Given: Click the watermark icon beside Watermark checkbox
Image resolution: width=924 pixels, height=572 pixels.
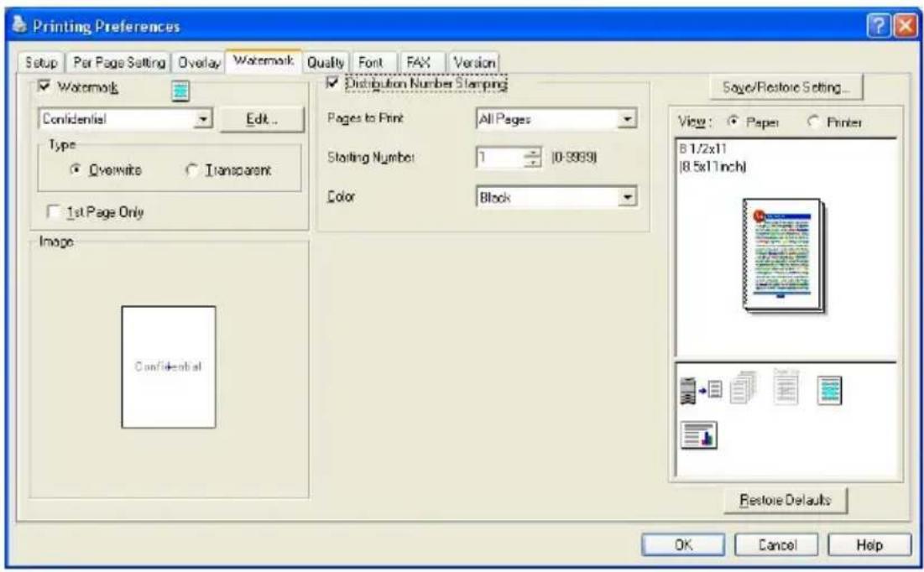Looking at the screenshot, I should tap(180, 91).
